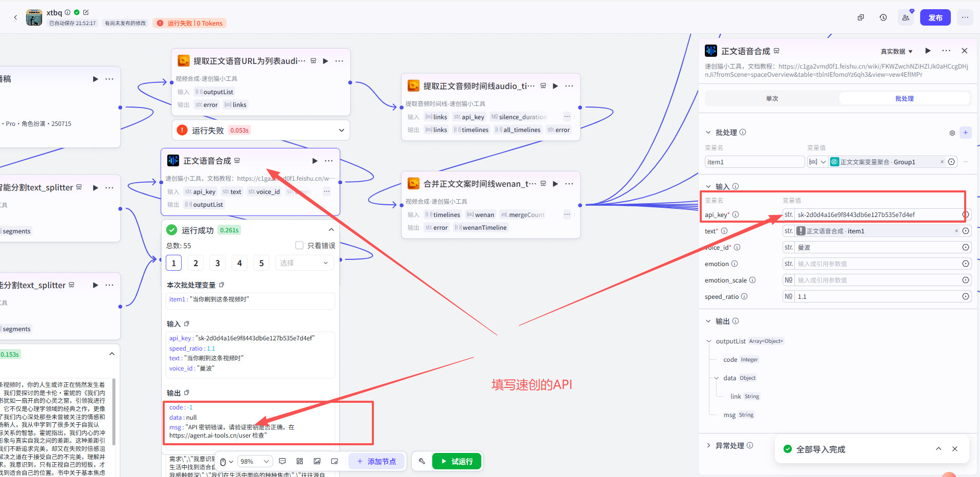
Task: Copy the output section content icon
Action: (x=187, y=393)
